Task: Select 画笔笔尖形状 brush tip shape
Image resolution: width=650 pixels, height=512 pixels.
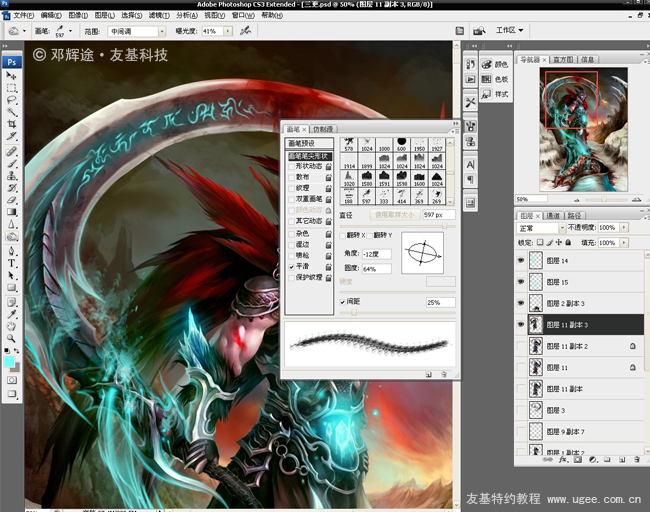Action: (x=309, y=156)
